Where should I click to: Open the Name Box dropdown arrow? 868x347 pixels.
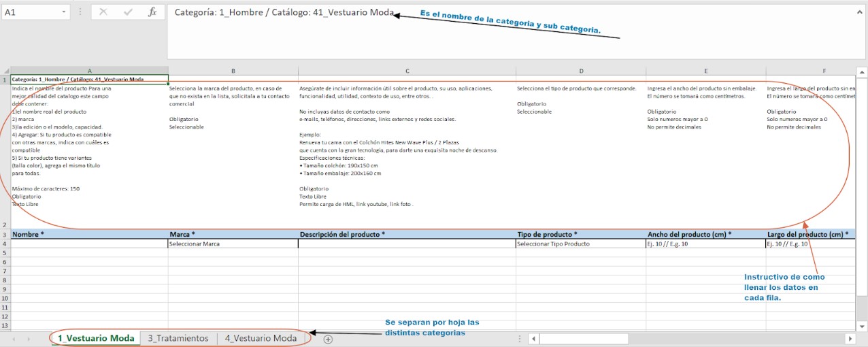tap(63, 12)
